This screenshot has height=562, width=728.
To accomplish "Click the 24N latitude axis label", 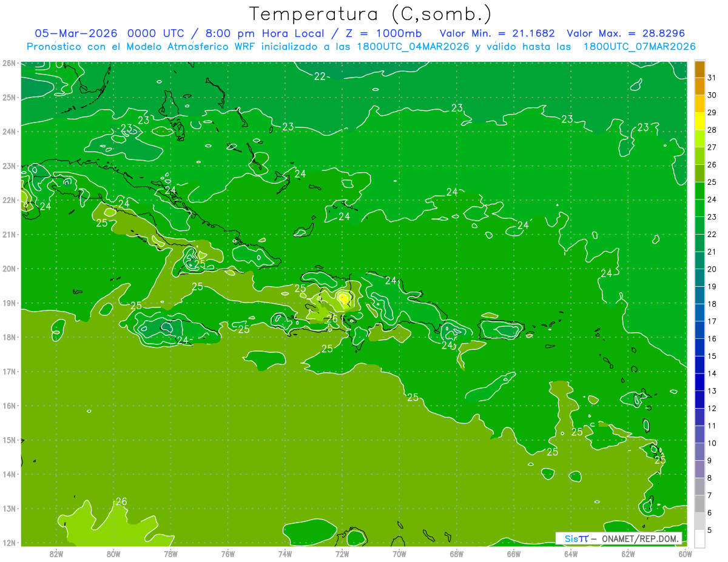I will (x=8, y=132).
